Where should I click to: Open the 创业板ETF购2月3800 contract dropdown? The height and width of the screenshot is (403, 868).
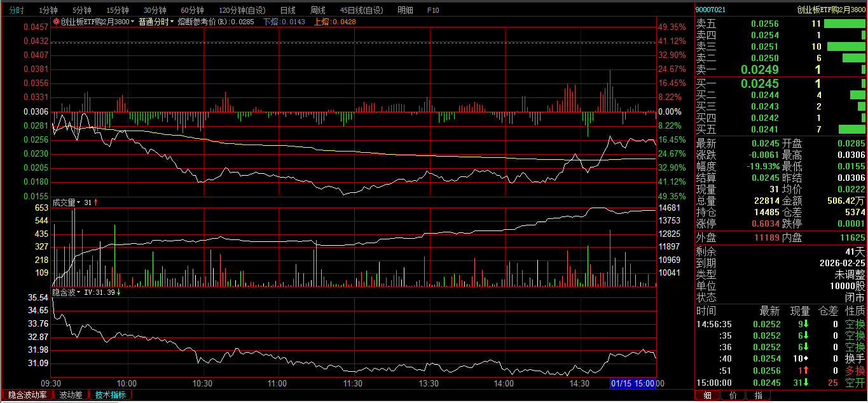coord(97,22)
